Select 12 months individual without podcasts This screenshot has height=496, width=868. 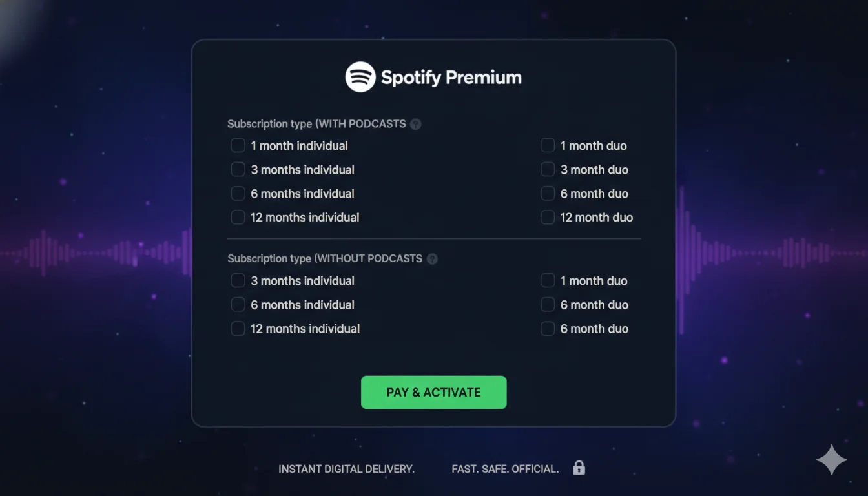point(238,328)
